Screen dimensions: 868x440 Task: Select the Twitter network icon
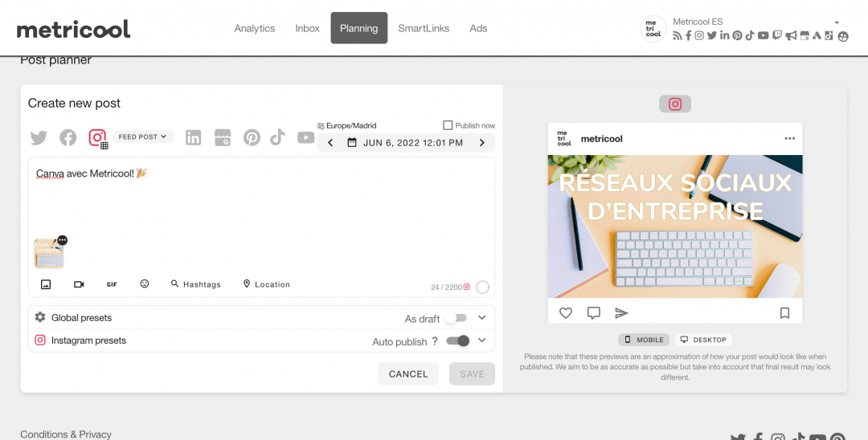(39, 138)
